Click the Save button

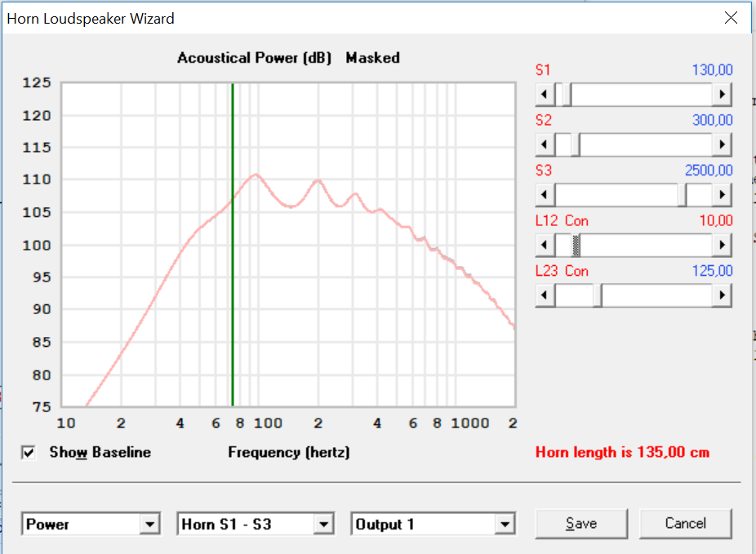pyautogui.click(x=581, y=524)
